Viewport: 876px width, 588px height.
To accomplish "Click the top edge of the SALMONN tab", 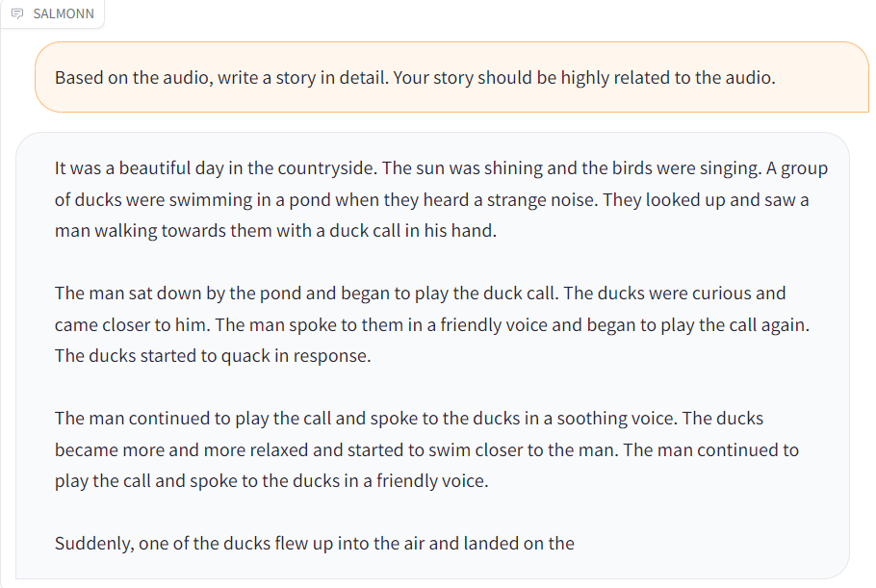I will [x=53, y=3].
